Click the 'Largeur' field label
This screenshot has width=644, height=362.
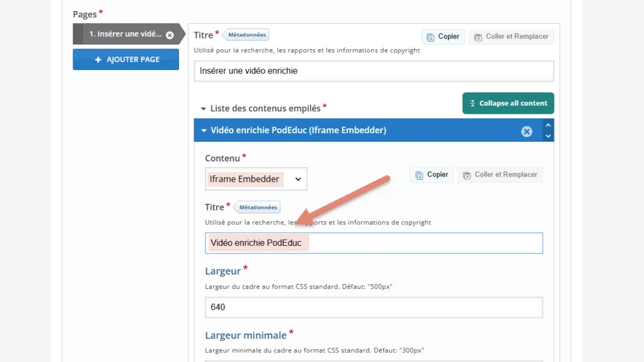tap(223, 271)
